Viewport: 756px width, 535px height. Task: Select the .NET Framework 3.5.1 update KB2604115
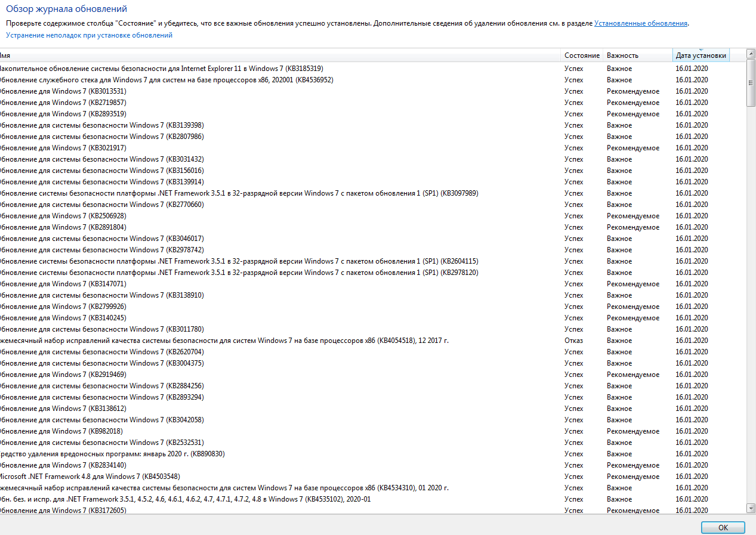pos(373,261)
